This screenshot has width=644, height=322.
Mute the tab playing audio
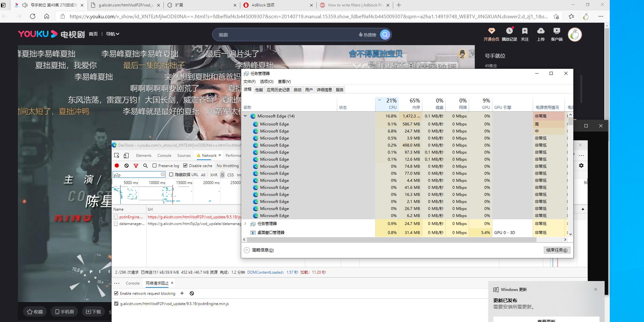[x=25, y=5]
